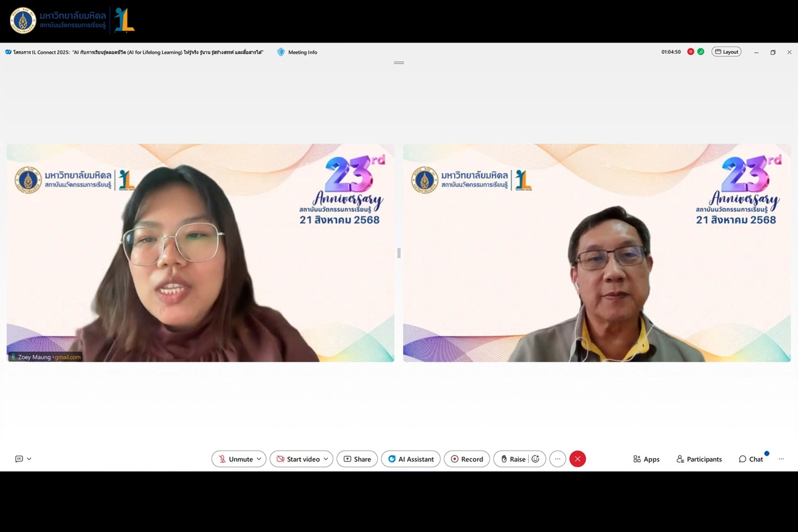This screenshot has height=532, width=798.
Task: Click the red recording indicator icon
Action: coord(691,52)
